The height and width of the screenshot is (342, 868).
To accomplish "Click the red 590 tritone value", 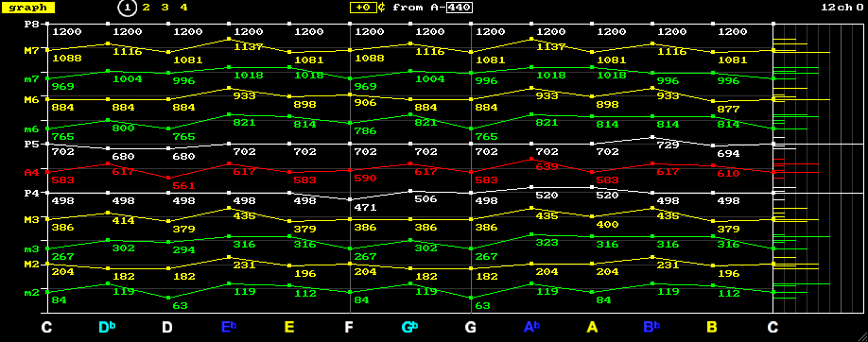I will tap(365, 178).
